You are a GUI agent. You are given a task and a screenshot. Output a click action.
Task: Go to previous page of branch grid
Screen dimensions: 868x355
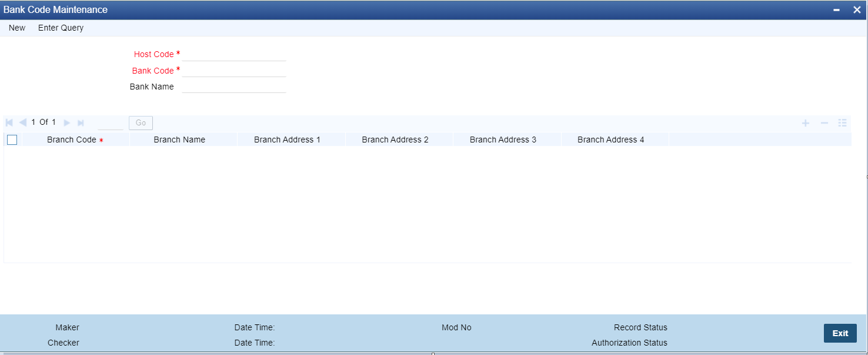22,122
